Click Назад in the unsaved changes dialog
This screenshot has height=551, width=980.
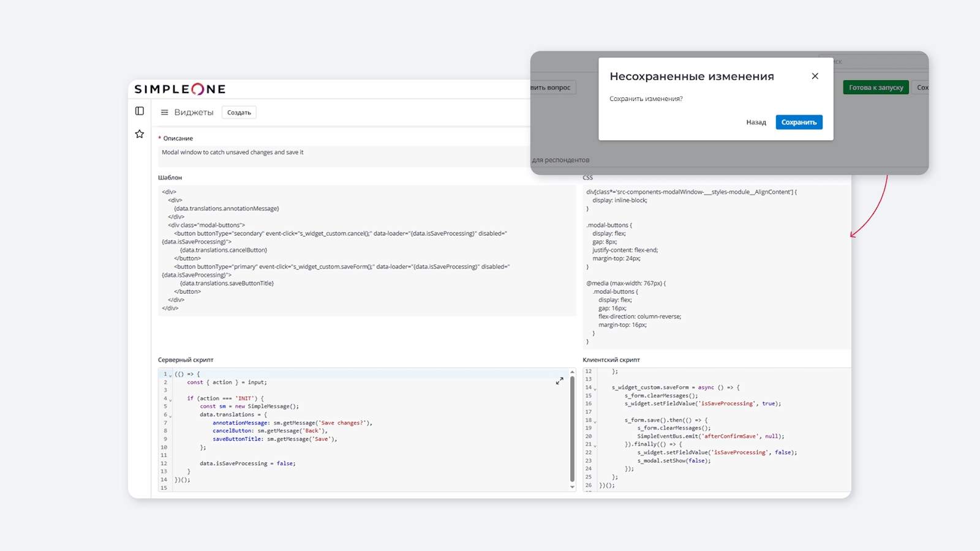click(x=756, y=122)
